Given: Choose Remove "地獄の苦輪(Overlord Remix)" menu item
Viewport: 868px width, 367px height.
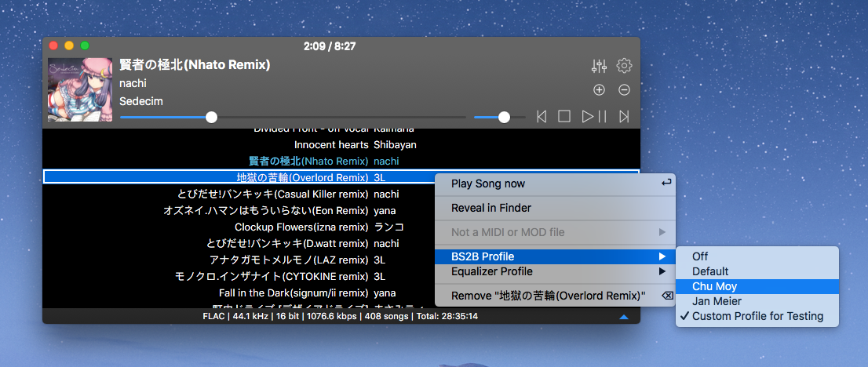Looking at the screenshot, I should point(555,296).
